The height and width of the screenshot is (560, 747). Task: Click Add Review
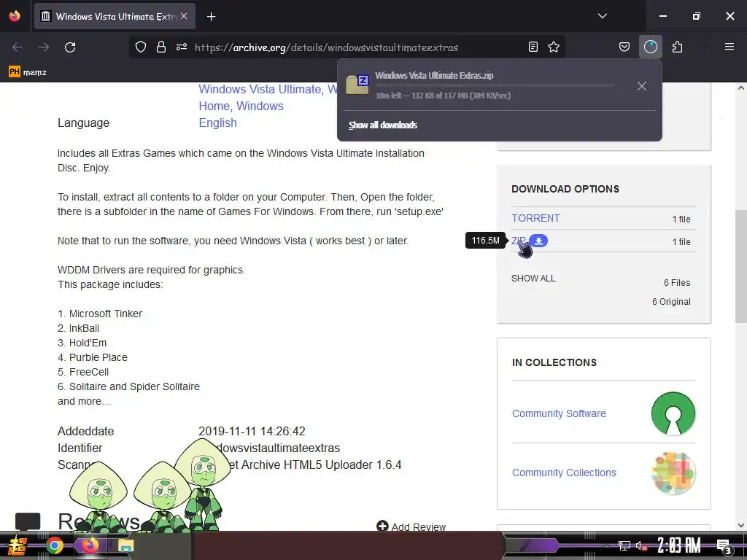(411, 526)
